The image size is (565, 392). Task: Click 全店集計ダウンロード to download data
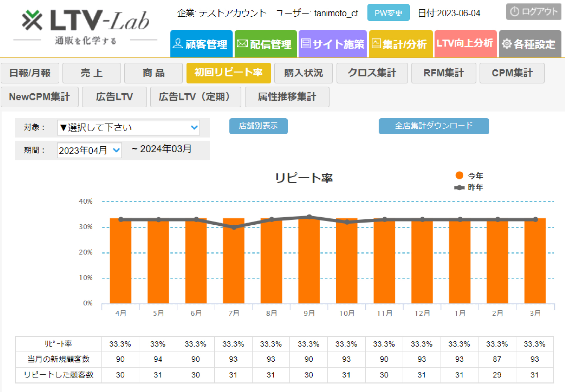[x=433, y=126]
